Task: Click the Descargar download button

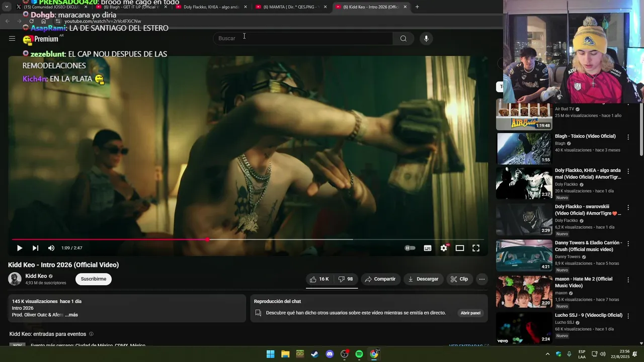Action: coord(423,279)
